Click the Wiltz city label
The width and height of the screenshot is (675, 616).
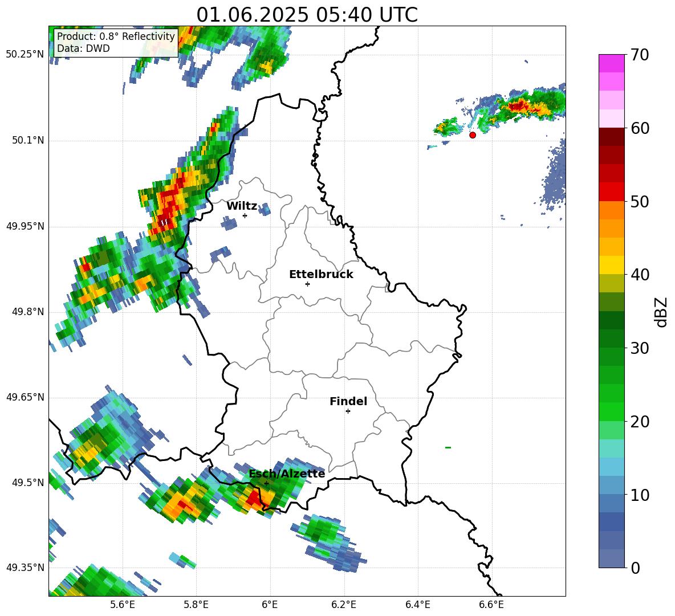pyautogui.click(x=242, y=206)
